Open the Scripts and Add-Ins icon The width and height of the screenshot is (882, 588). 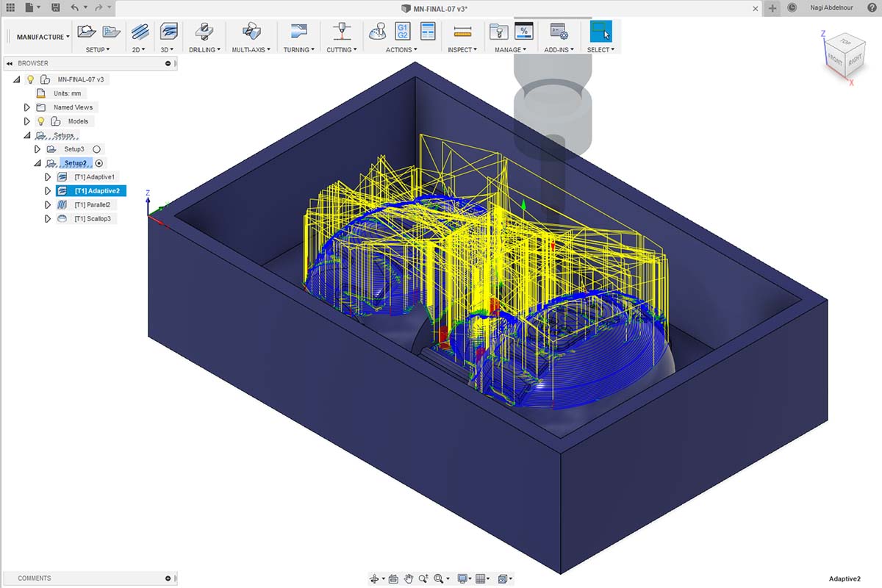559,32
